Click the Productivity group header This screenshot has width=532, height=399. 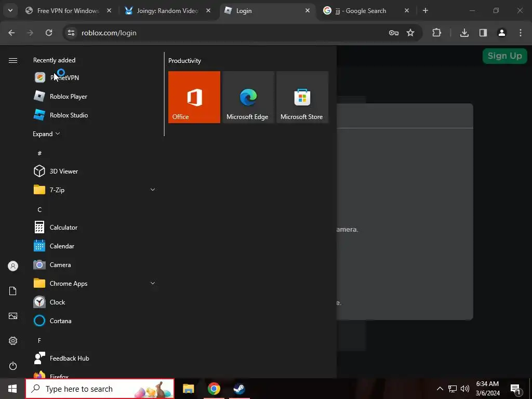tap(184, 61)
